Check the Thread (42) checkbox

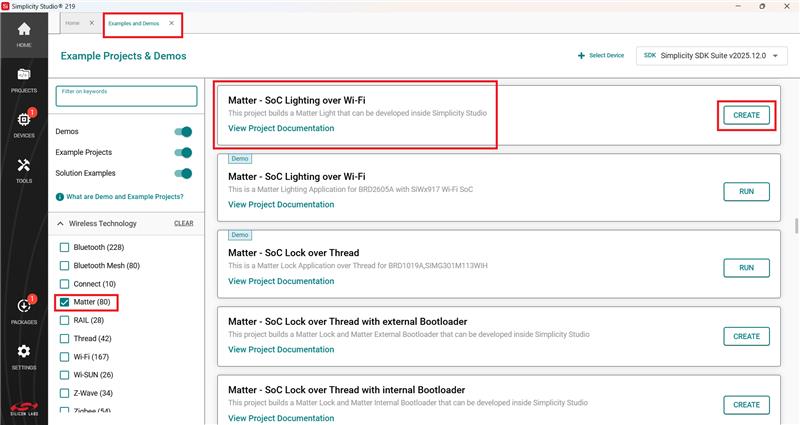[x=64, y=338]
